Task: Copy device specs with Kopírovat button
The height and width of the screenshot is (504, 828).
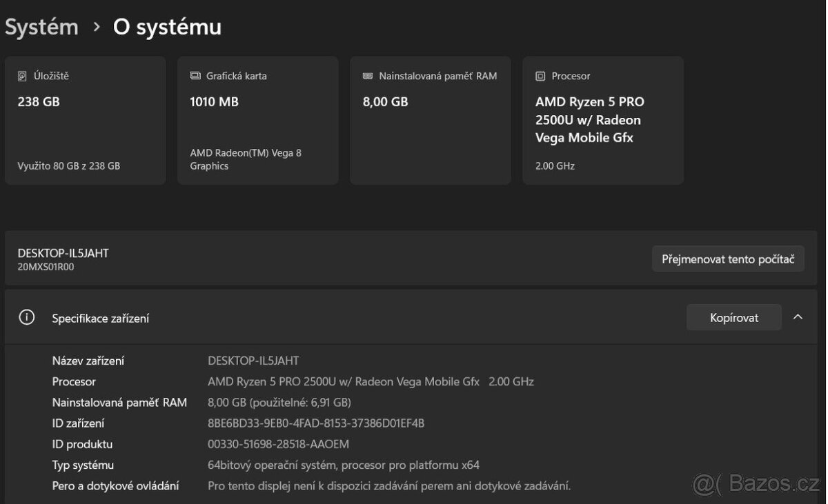Action: coord(733,317)
